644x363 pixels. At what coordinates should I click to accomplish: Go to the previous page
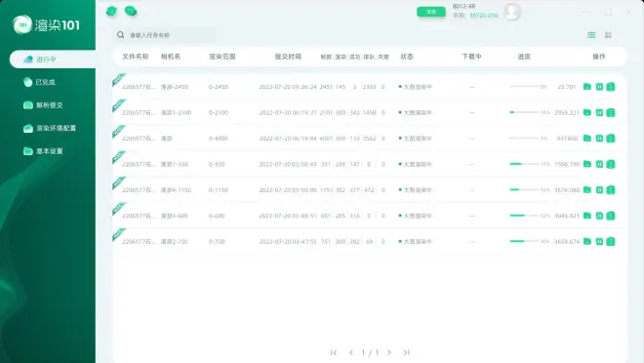click(x=350, y=352)
